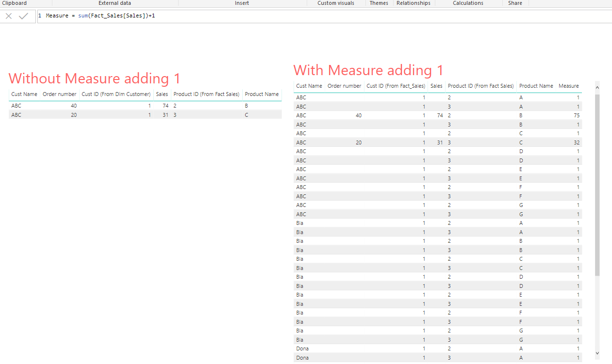This screenshot has width=612, height=364.
Task: Click the External data ribbon group label
Action: (x=115, y=3)
